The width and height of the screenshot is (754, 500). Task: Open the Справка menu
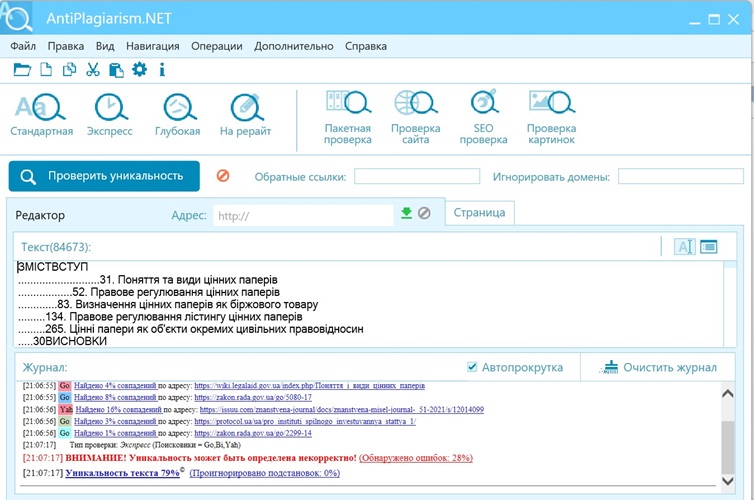(366, 46)
